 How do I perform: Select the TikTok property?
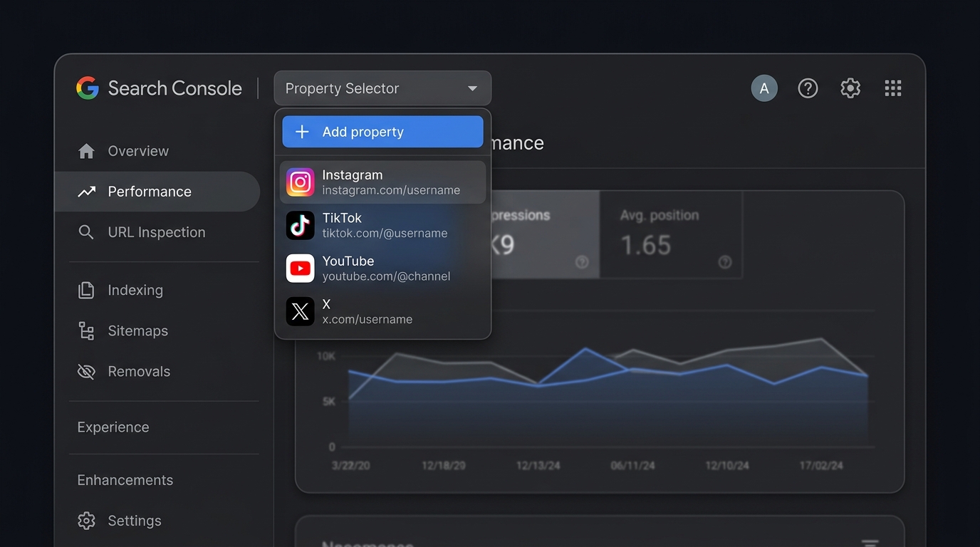tap(382, 225)
